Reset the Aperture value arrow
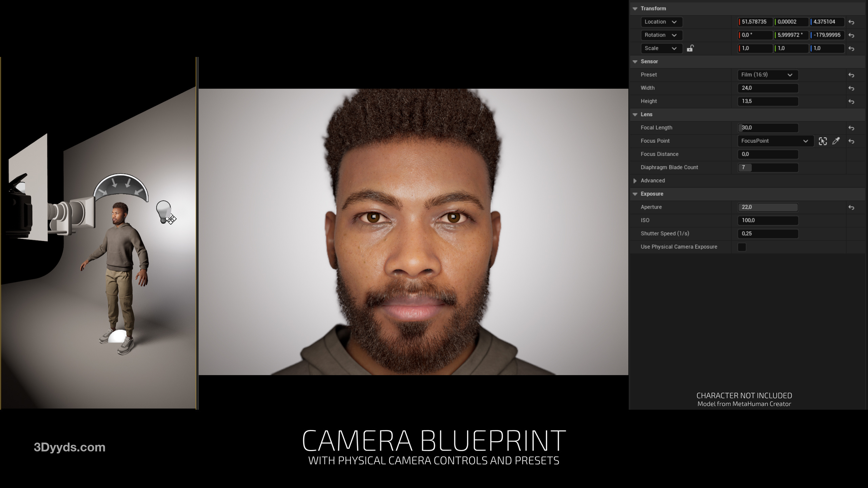 851,207
